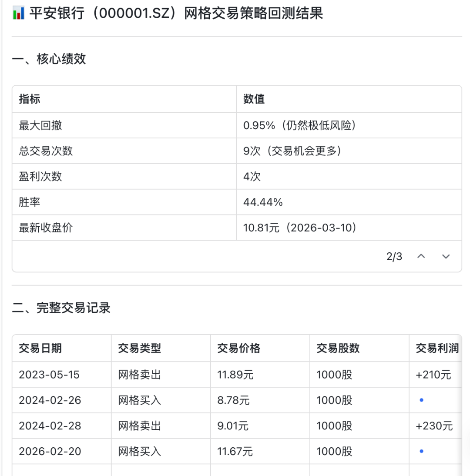Click the 9次（交易机会更多）value

[292, 151]
